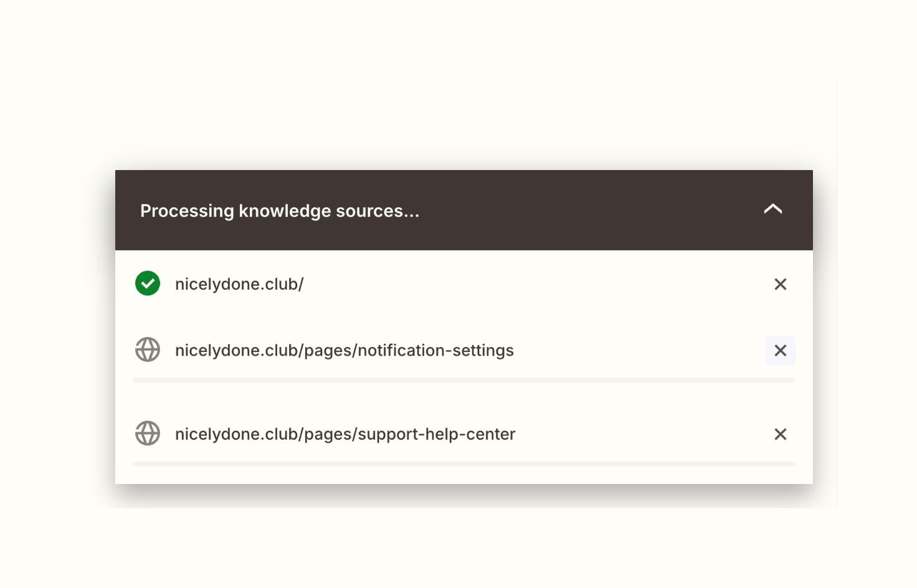Select the nicelydone.club/pages/support-help-center entry
The width and height of the screenshot is (917, 588).
(x=344, y=434)
